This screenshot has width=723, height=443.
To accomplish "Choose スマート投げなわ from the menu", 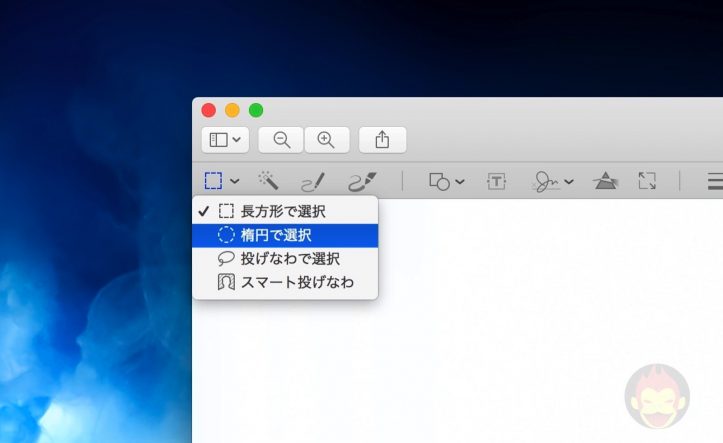I will click(x=285, y=282).
